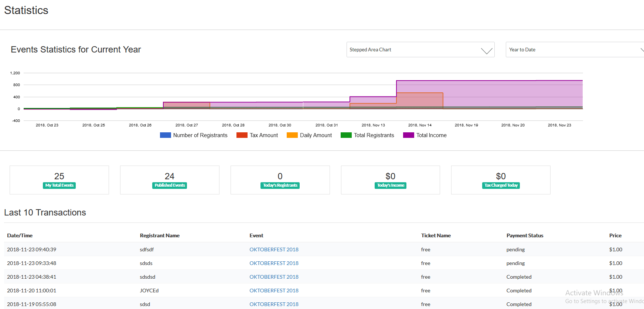644x309 pixels.
Task: Click the Tax Charged Today badge
Action: click(x=501, y=186)
